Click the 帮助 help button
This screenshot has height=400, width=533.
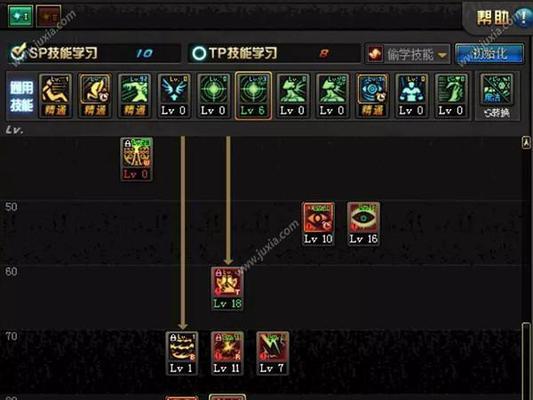[x=492, y=18]
